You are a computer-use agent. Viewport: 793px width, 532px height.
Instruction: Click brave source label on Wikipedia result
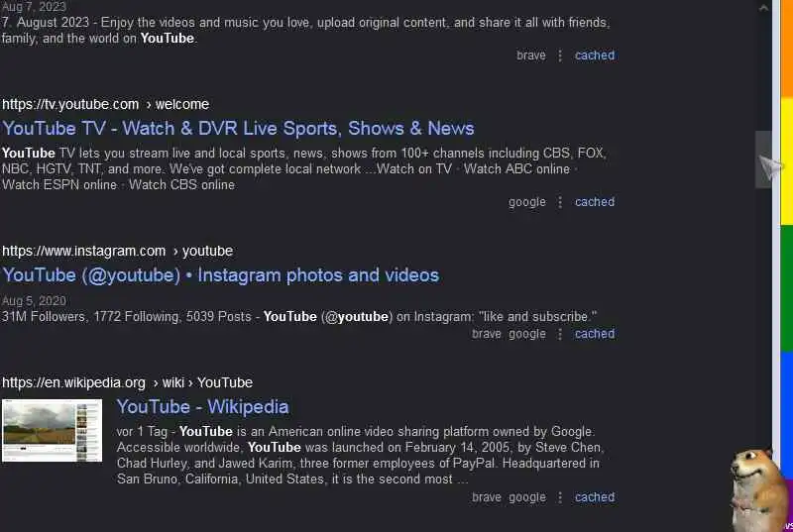click(487, 497)
